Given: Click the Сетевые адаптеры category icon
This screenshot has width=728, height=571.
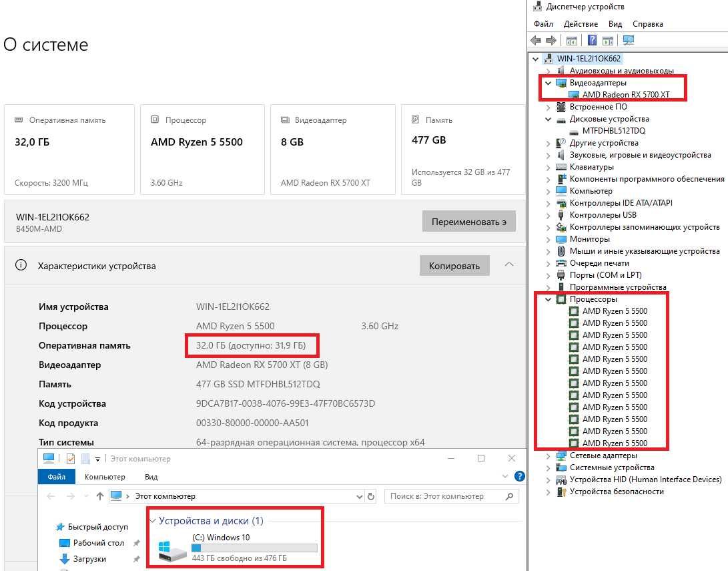Looking at the screenshot, I should coord(561,455).
